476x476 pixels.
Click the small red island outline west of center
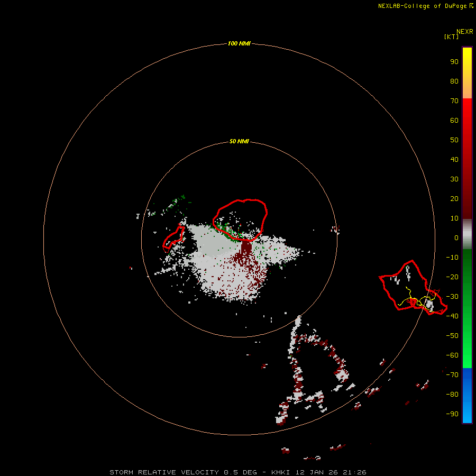tap(173, 239)
